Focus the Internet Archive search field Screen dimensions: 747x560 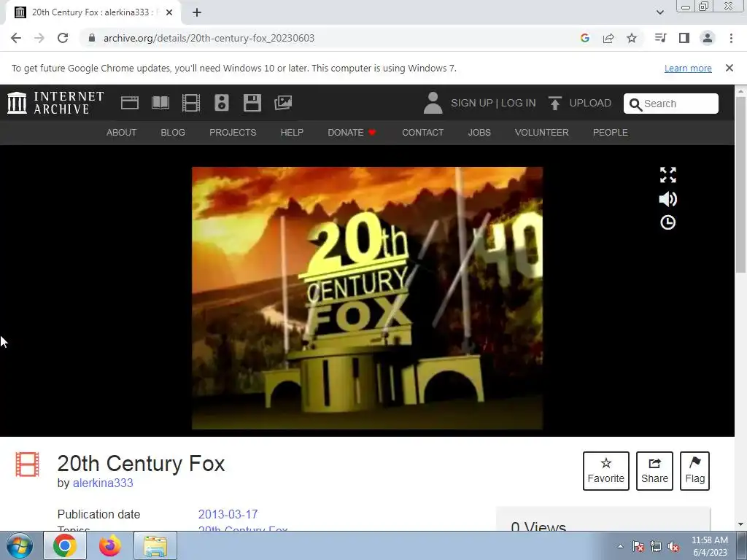(x=671, y=104)
